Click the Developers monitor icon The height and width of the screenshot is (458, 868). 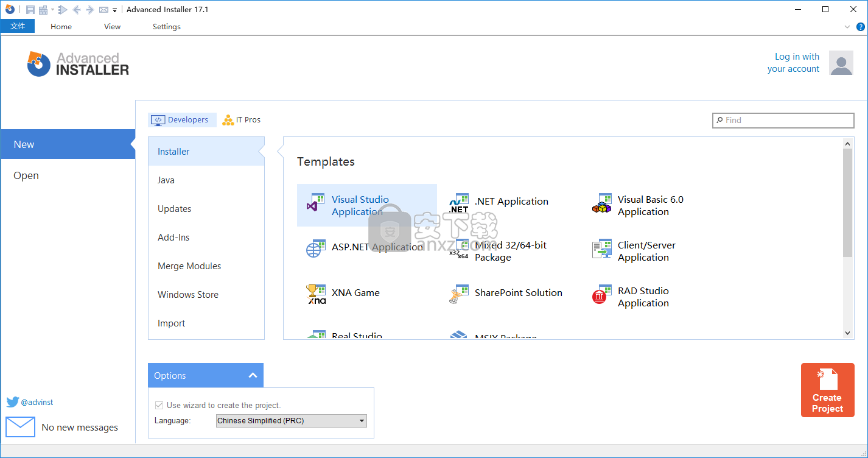point(158,120)
